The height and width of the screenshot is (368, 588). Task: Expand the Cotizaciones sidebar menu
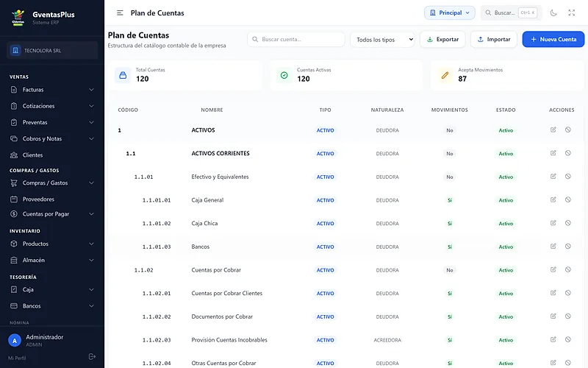[x=52, y=106]
